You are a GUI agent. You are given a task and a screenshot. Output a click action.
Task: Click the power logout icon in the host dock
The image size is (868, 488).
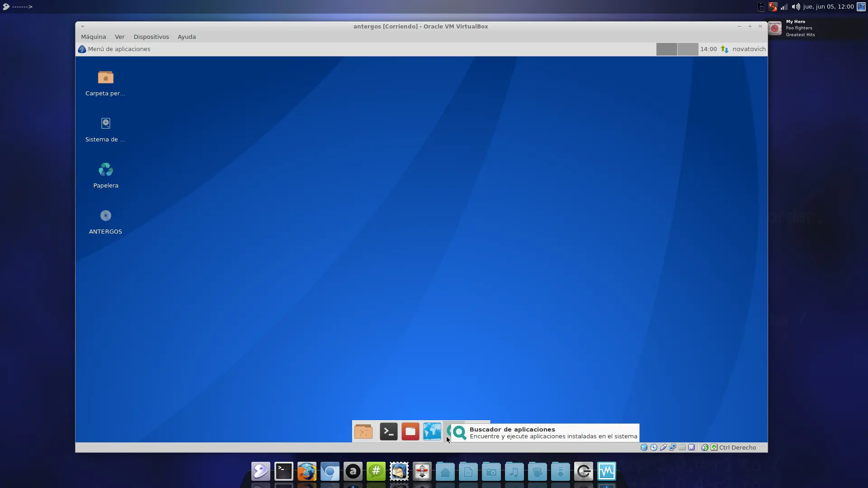click(x=584, y=472)
